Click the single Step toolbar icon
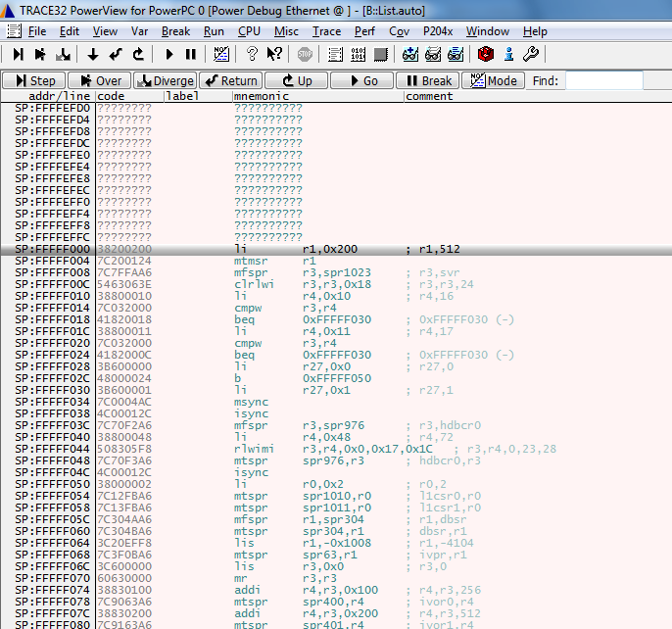The height and width of the screenshot is (629, 672). (x=18, y=55)
